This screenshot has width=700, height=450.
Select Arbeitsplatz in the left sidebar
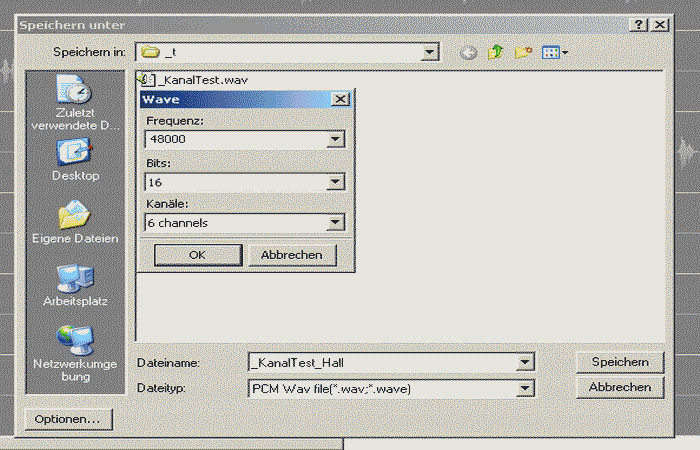tap(75, 285)
